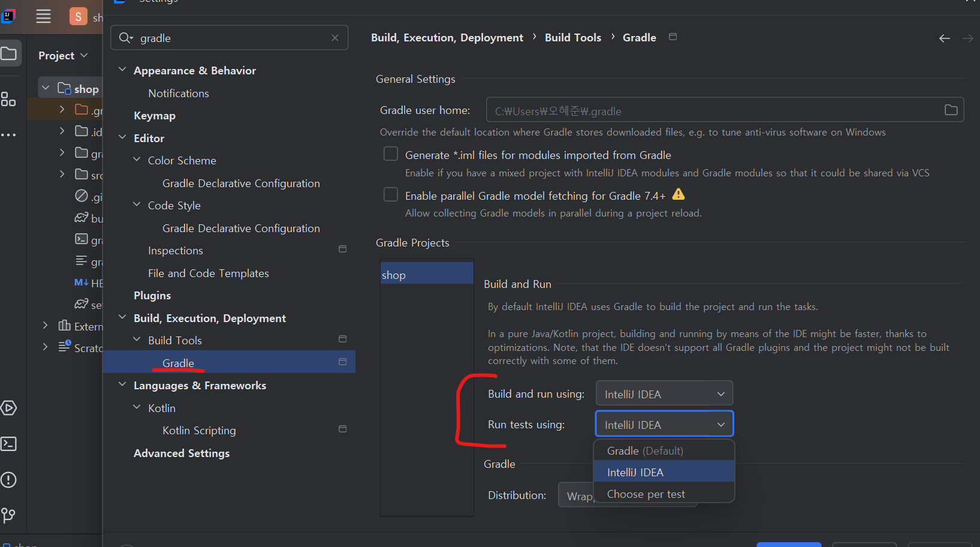Open the Git tool window icon

[x=8, y=515]
